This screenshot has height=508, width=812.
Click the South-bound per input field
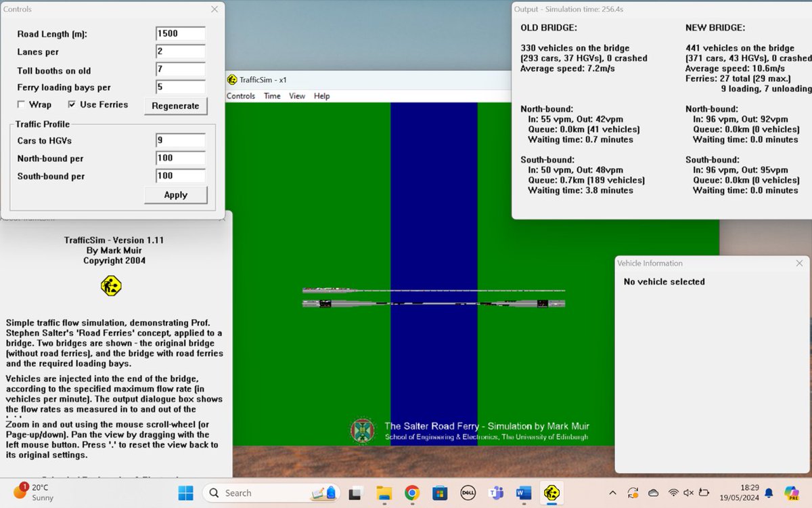[x=180, y=175]
